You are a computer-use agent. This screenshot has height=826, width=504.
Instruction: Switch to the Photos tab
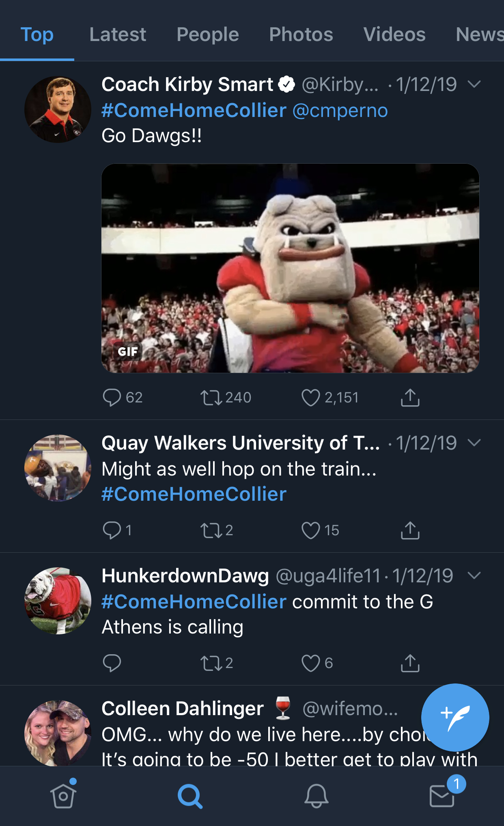[301, 35]
